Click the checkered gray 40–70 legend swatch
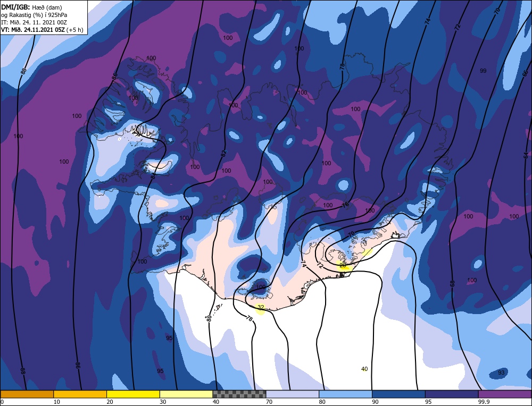This screenshot has width=532, height=406. tap(239, 394)
